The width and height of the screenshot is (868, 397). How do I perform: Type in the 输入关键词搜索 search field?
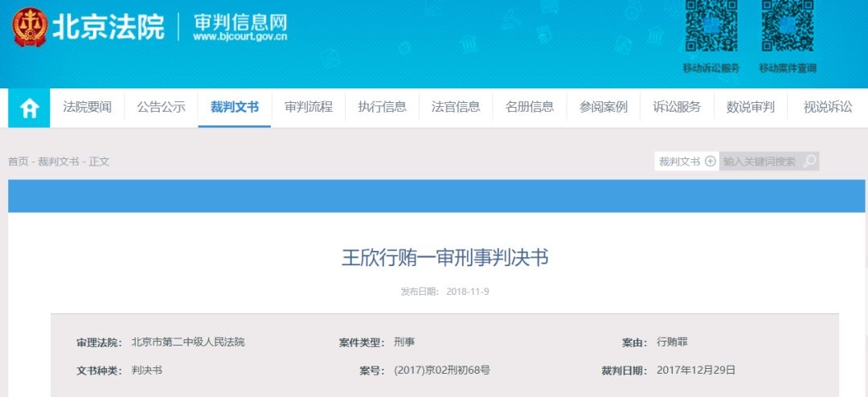759,162
